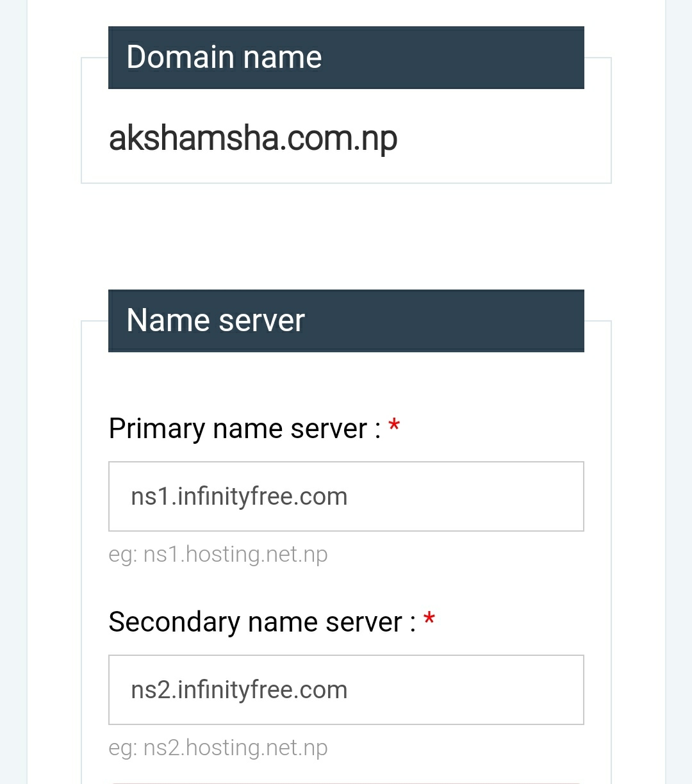Image resolution: width=692 pixels, height=784 pixels.
Task: Click the word 'server' in Name server header
Action: (261, 320)
